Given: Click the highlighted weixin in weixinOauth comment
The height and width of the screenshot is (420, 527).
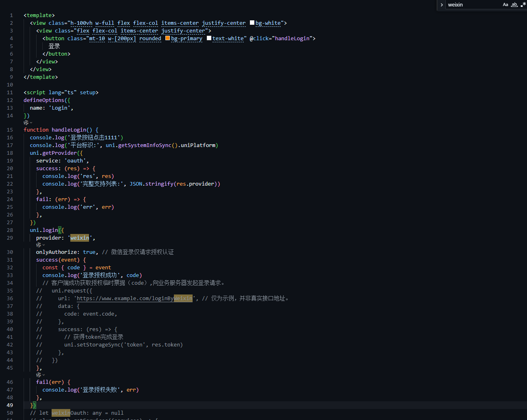Looking at the screenshot, I should click(x=61, y=413).
